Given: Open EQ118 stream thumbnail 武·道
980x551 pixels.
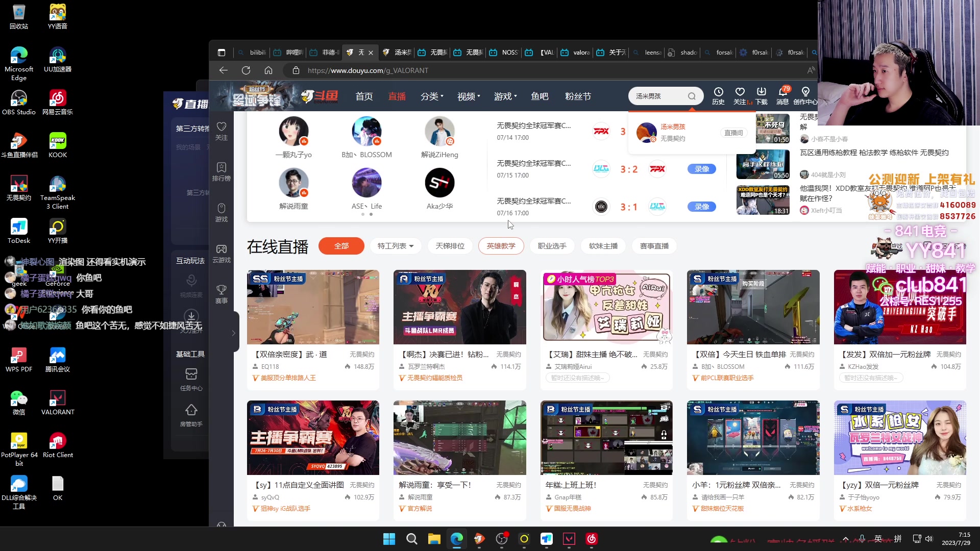Looking at the screenshot, I should tap(313, 307).
